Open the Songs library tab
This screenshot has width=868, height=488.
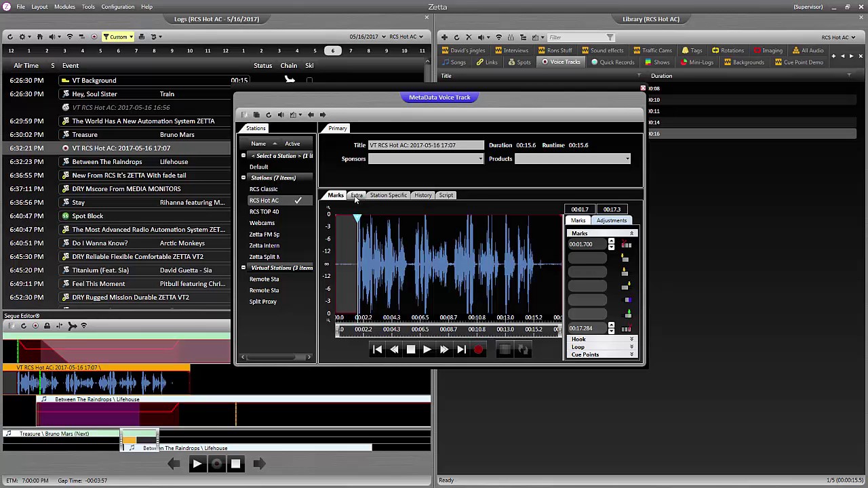[x=454, y=62]
